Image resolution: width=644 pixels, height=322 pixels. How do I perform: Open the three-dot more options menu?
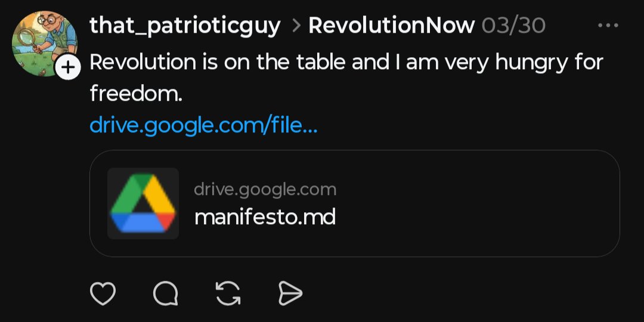(608, 26)
